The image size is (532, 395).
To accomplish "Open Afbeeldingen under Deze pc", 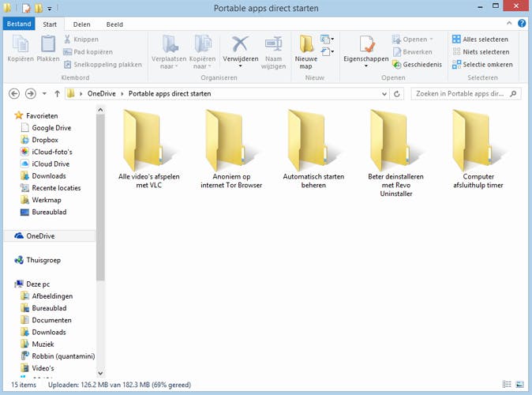I will click(52, 296).
